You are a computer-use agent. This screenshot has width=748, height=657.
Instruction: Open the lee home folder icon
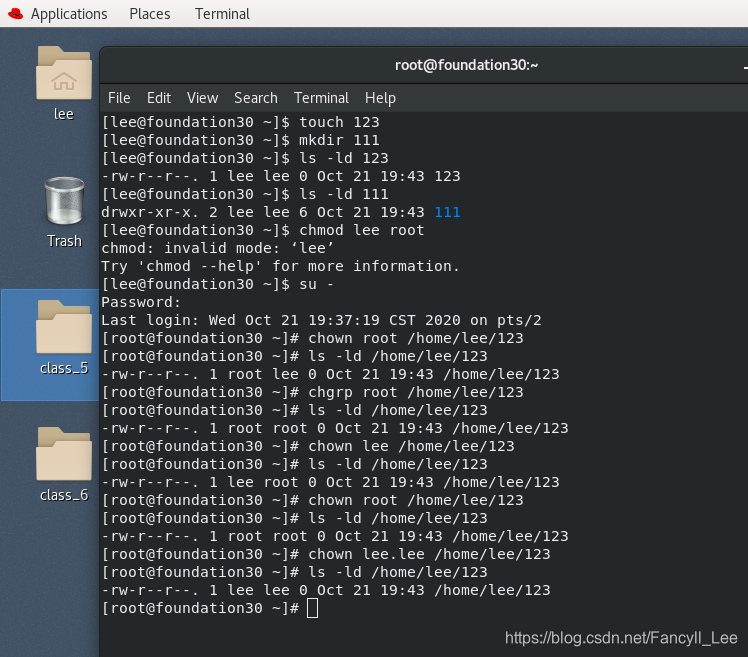pos(64,73)
